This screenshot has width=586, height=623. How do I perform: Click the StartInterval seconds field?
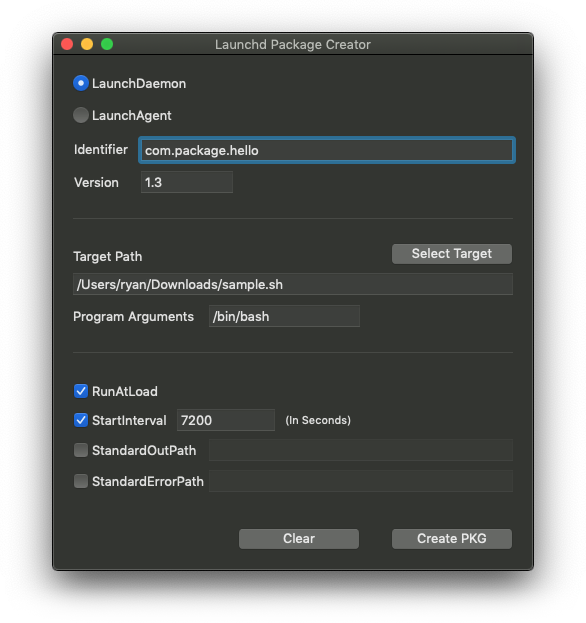pos(226,420)
